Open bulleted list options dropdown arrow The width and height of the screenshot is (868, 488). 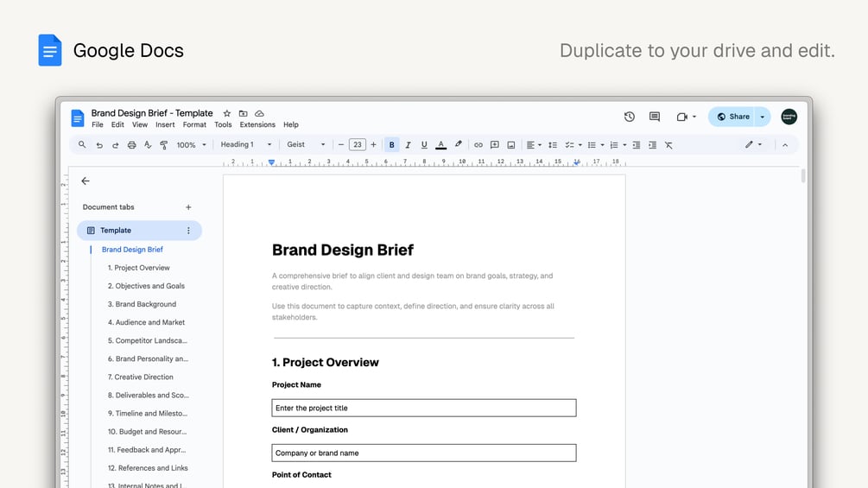[602, 145]
